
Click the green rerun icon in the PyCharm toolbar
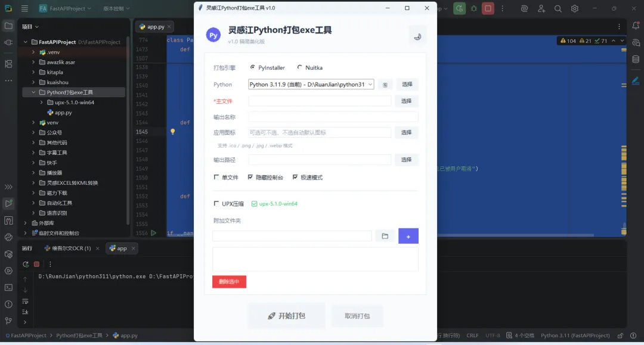click(x=459, y=8)
